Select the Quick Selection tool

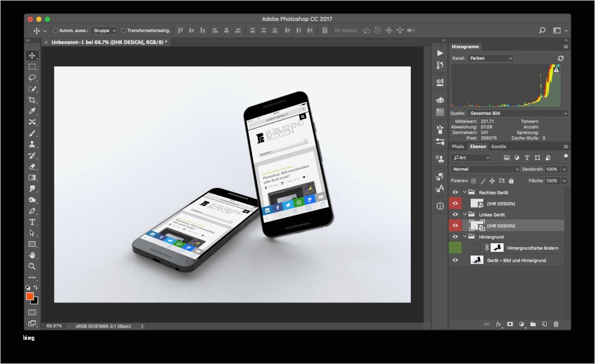point(33,89)
